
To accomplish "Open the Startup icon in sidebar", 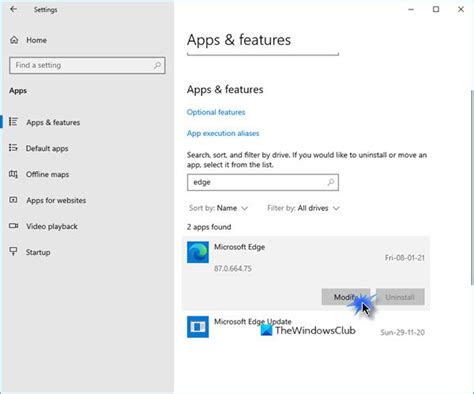I will click(x=13, y=252).
